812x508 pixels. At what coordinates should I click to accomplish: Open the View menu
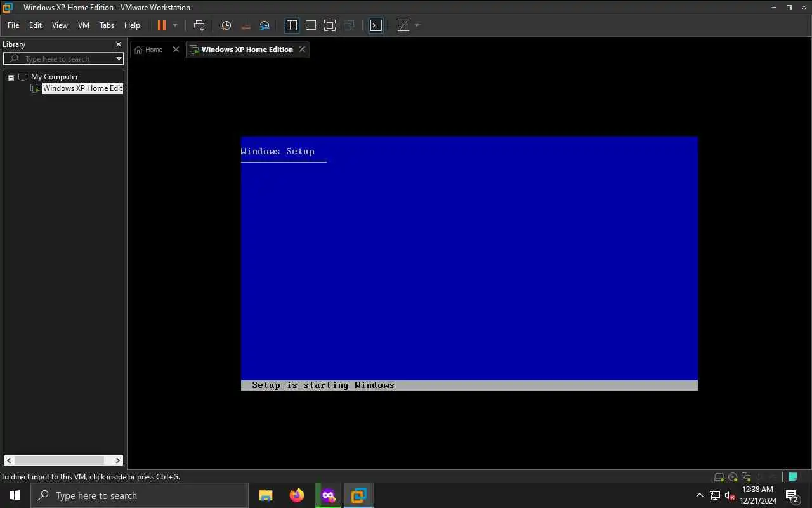60,25
